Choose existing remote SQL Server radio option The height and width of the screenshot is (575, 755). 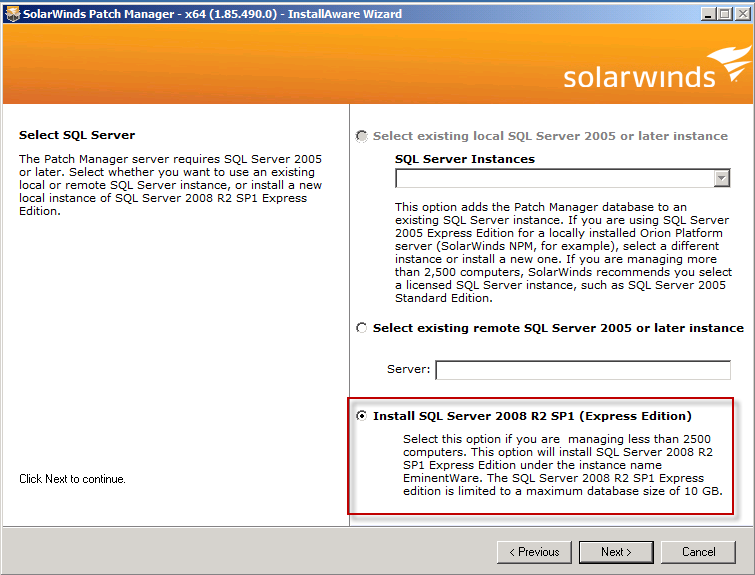click(x=362, y=328)
